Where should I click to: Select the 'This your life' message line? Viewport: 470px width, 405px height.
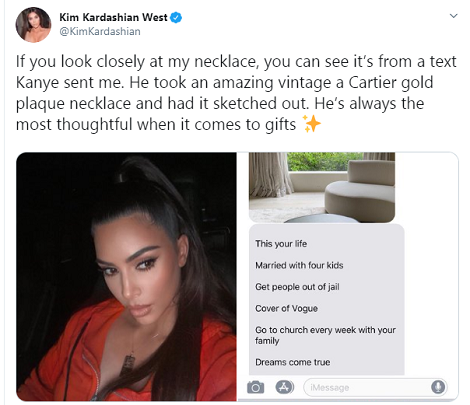(281, 244)
